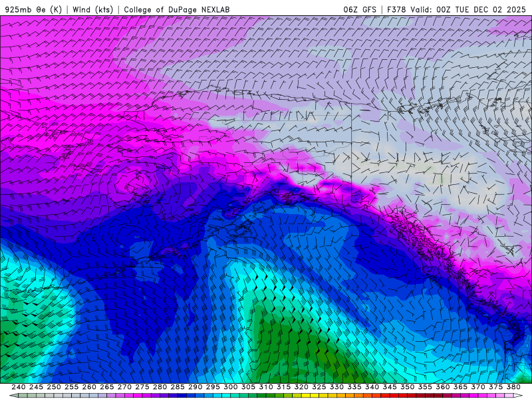Select the 245 value on the color scale

click(x=36, y=387)
